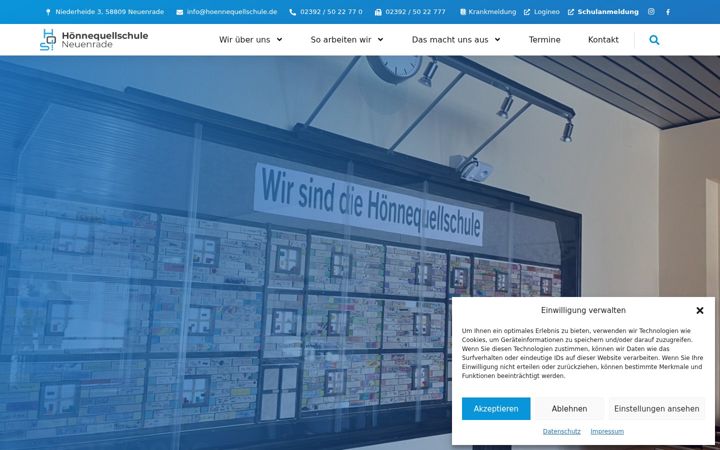Click the Hönnequellschule Neuenrade logo
This screenshot has height=450, width=720.
click(94, 39)
